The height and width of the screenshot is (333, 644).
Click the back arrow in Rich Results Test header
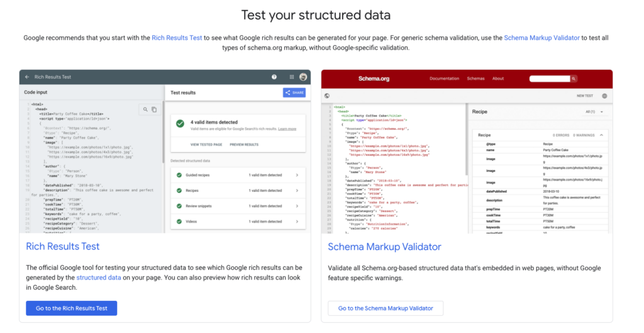point(27,77)
